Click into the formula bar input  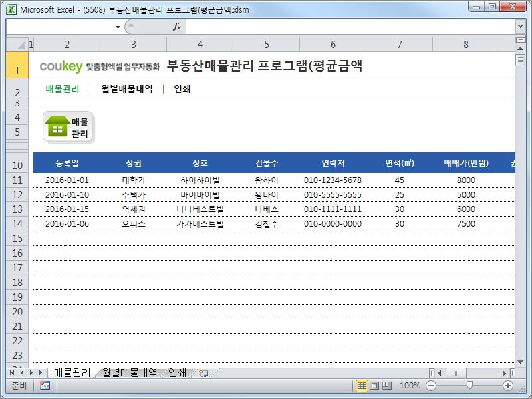pyautogui.click(x=350, y=27)
